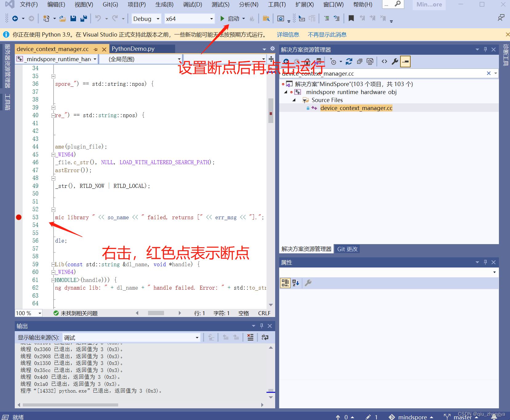This screenshot has height=420, width=510.
Task: Click the editor horizontal scrollbar thumb
Action: [x=156, y=313]
